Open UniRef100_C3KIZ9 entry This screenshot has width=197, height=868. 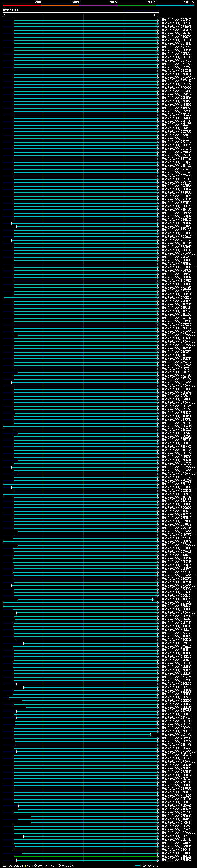coord(177,453)
